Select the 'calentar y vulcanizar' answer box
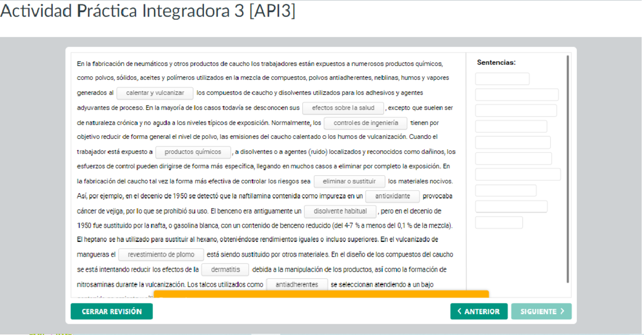 155,93
